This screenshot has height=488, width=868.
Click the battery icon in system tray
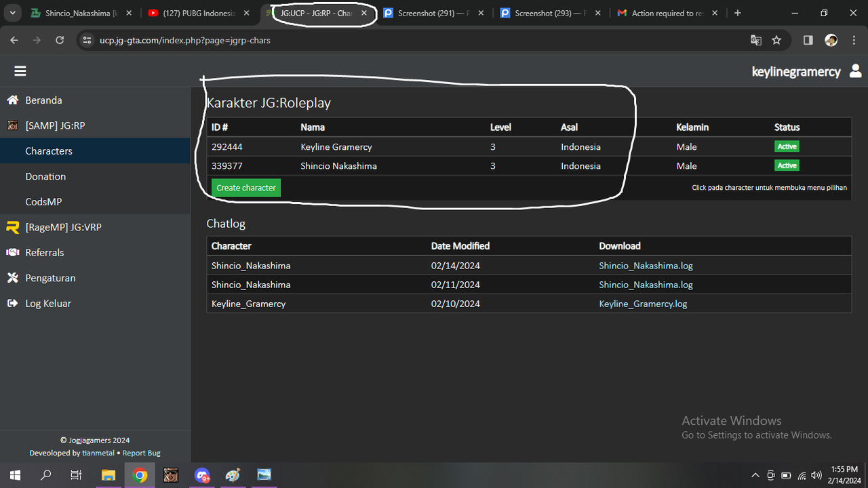click(x=786, y=475)
